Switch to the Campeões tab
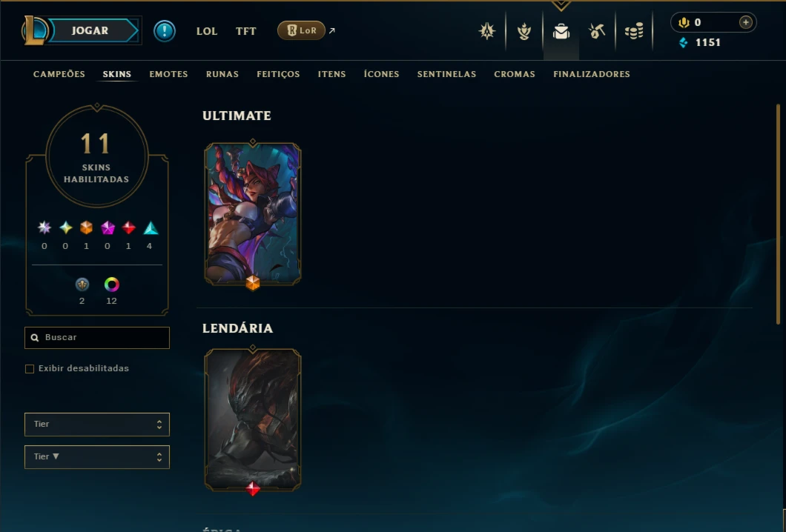The width and height of the screenshot is (786, 532). tap(59, 74)
